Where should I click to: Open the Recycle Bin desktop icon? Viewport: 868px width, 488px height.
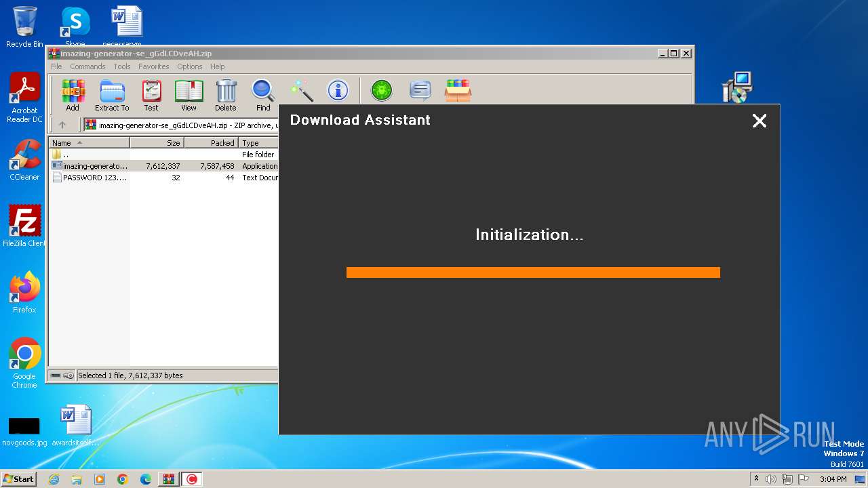pos(24,27)
